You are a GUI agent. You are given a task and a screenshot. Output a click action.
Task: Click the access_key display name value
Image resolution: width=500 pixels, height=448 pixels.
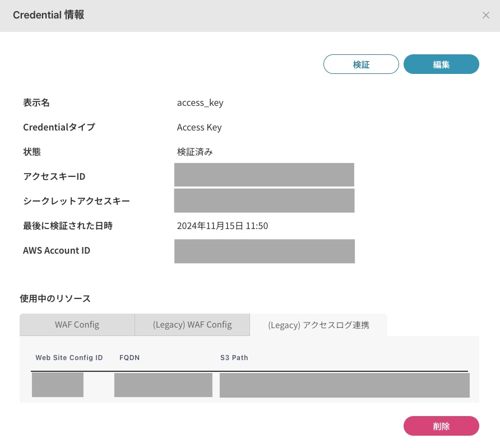(200, 103)
